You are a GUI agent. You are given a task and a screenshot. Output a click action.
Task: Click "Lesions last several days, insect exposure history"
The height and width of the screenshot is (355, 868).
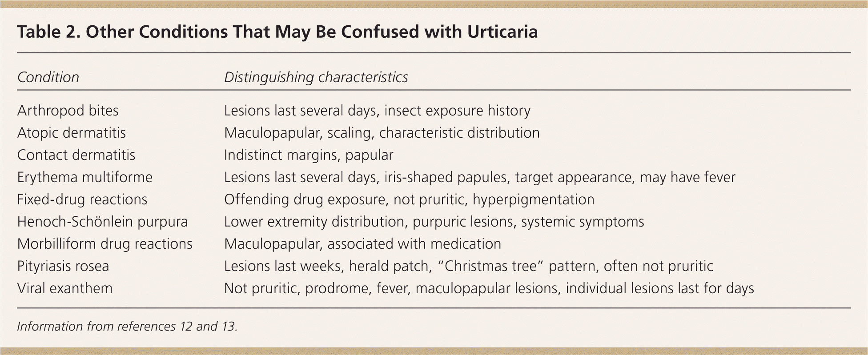(377, 111)
